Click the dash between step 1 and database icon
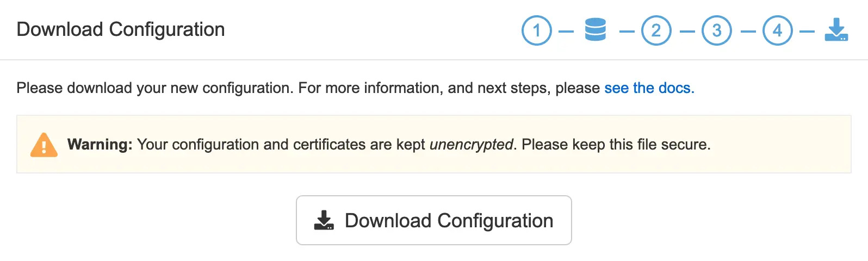Image resolution: width=868 pixels, height=261 pixels. (x=566, y=32)
